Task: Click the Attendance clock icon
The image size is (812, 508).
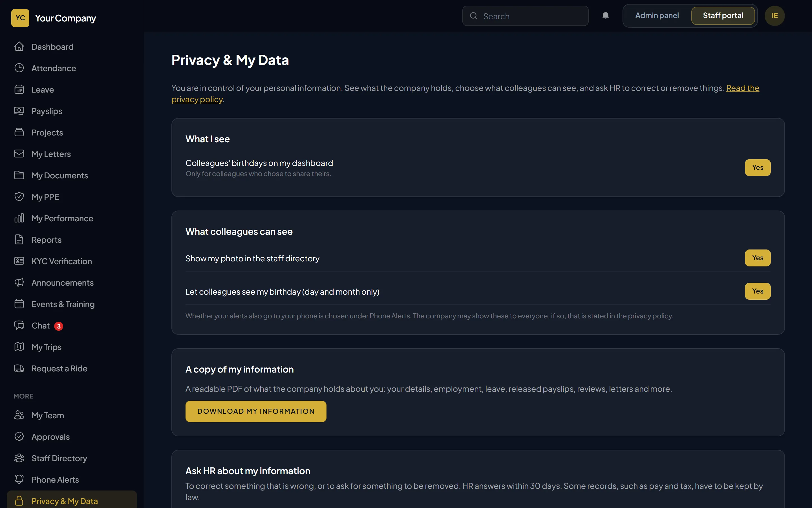Action: pos(19,68)
